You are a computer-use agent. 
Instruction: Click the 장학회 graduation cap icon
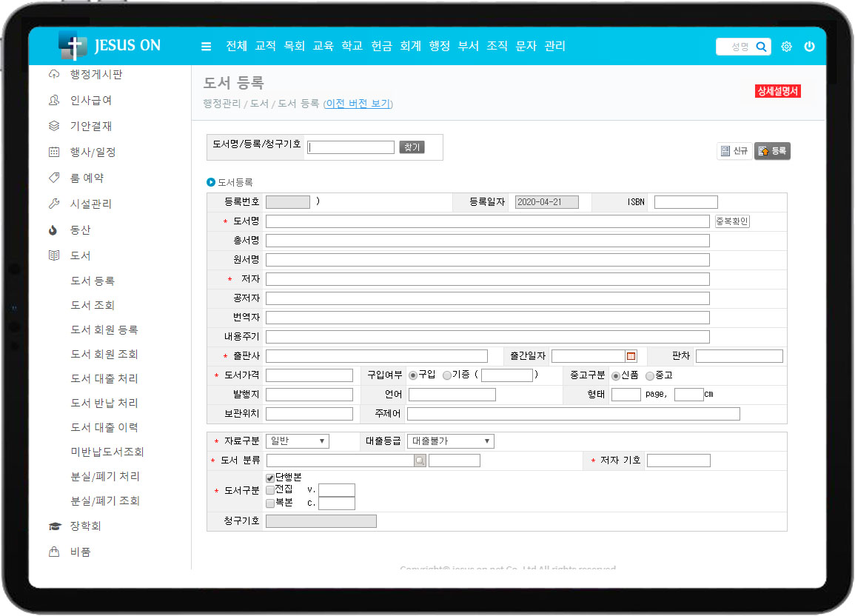click(54, 526)
